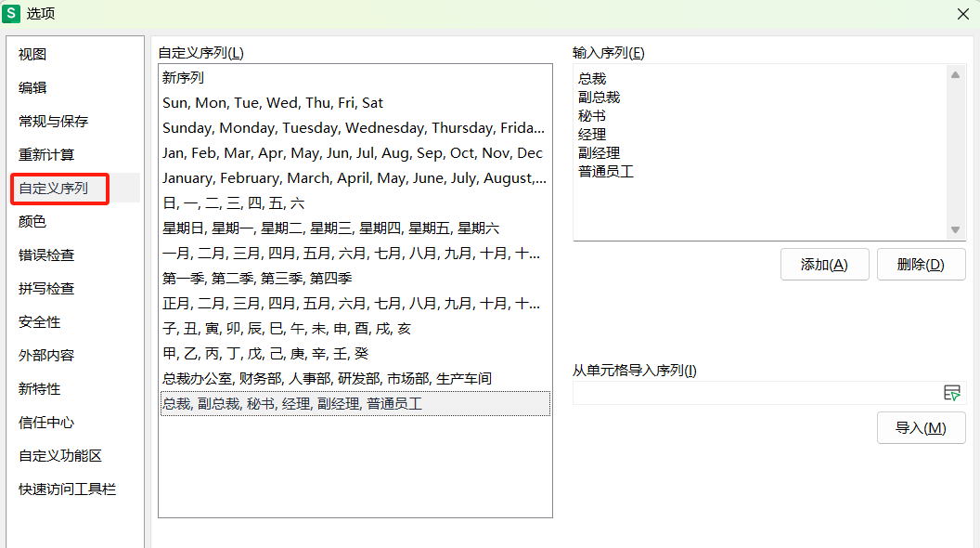Open 快速访问工具栏 settings
Screen dimensions: 980x548
click(x=68, y=489)
